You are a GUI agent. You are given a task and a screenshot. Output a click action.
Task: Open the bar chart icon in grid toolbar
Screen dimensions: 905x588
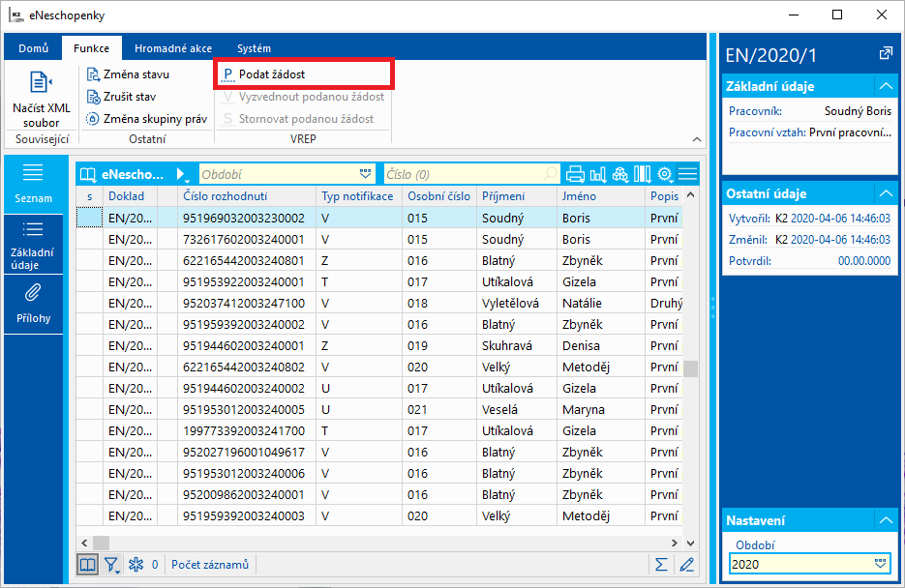pos(598,174)
